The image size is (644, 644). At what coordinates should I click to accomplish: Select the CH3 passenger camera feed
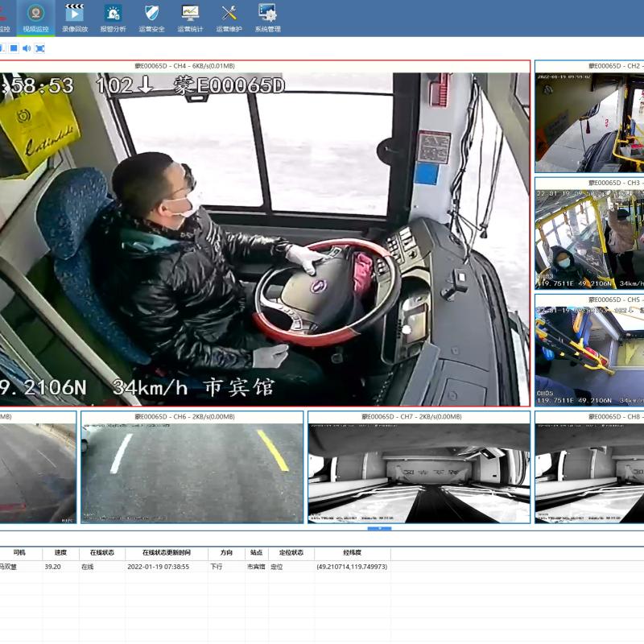(x=589, y=239)
